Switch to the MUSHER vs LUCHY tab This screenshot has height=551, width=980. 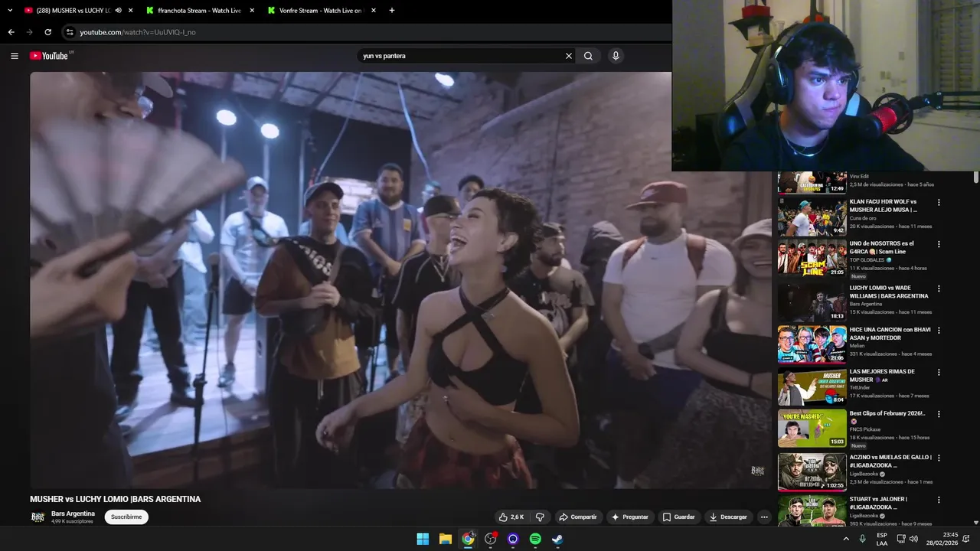(x=73, y=11)
